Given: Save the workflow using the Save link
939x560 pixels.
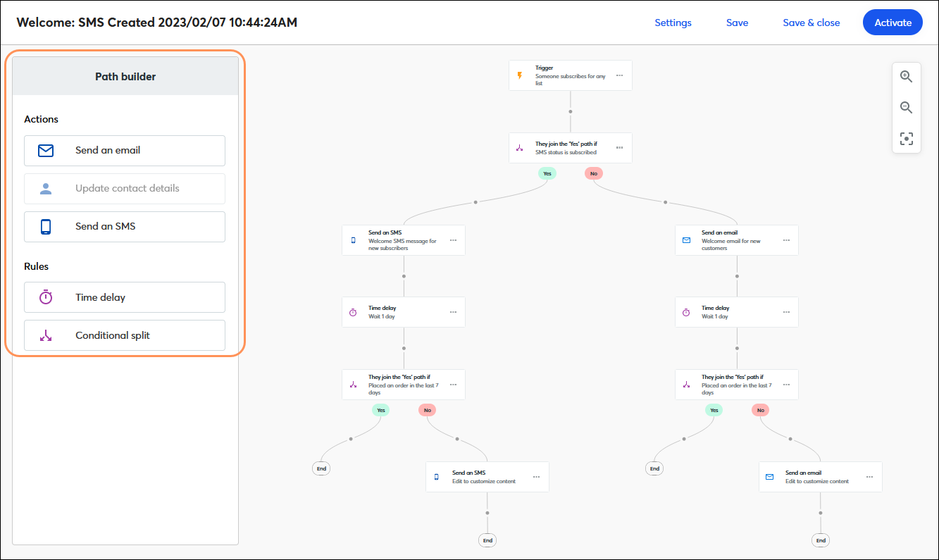Looking at the screenshot, I should [x=737, y=22].
